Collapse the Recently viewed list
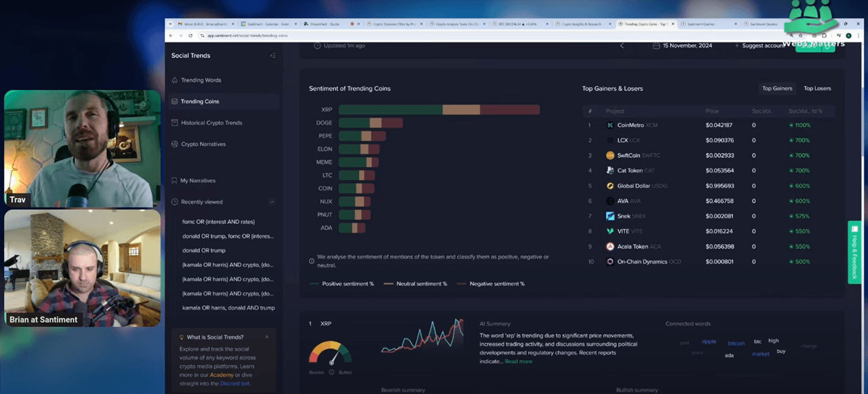Image resolution: width=868 pixels, height=394 pixels. [272, 202]
